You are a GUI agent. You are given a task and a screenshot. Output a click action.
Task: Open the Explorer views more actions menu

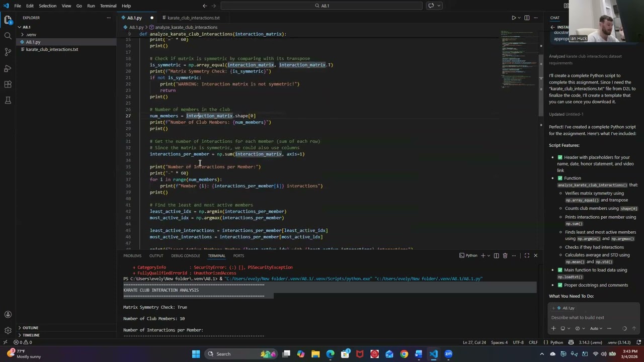coord(108,18)
